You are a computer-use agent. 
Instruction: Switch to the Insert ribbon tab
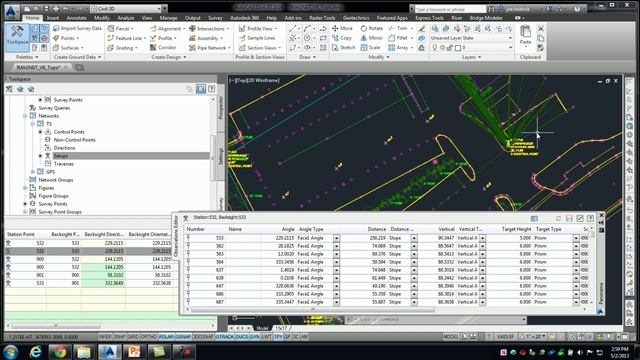[x=53, y=18]
